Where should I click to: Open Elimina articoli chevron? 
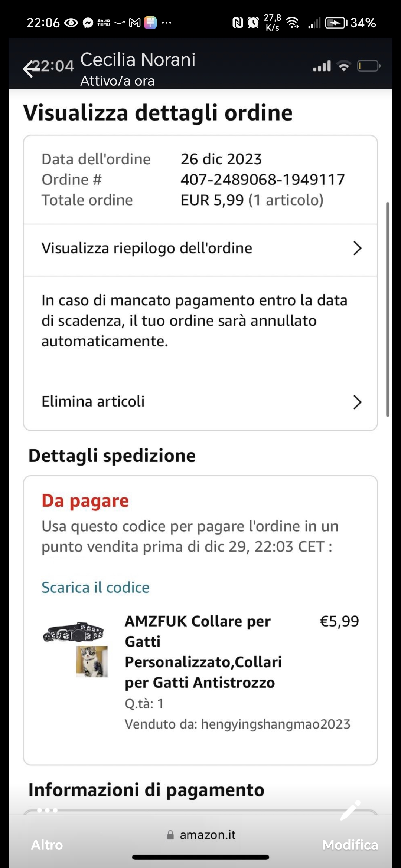pos(357,402)
